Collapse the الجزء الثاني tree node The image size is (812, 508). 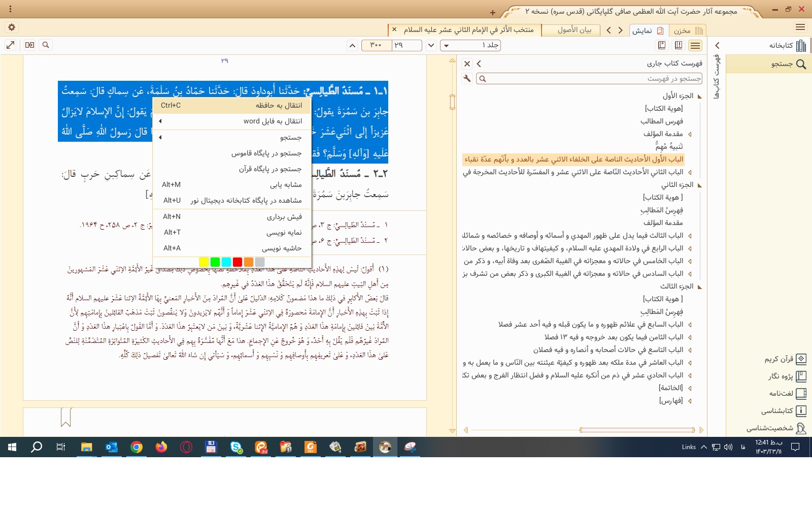click(699, 185)
